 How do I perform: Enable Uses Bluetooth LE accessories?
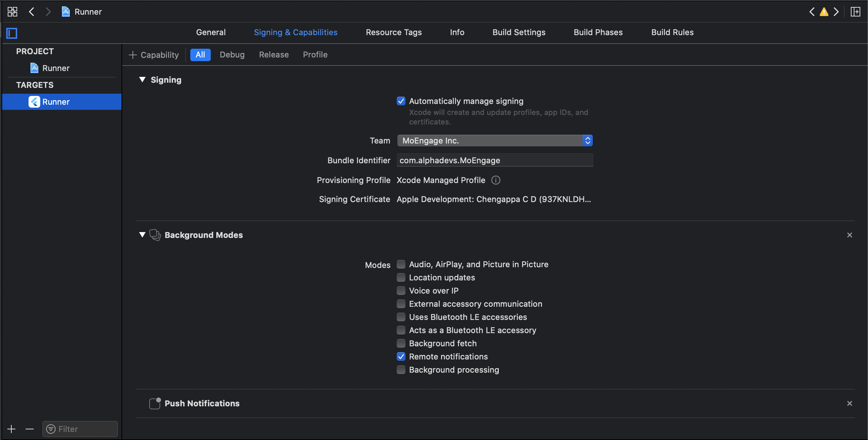coord(401,317)
